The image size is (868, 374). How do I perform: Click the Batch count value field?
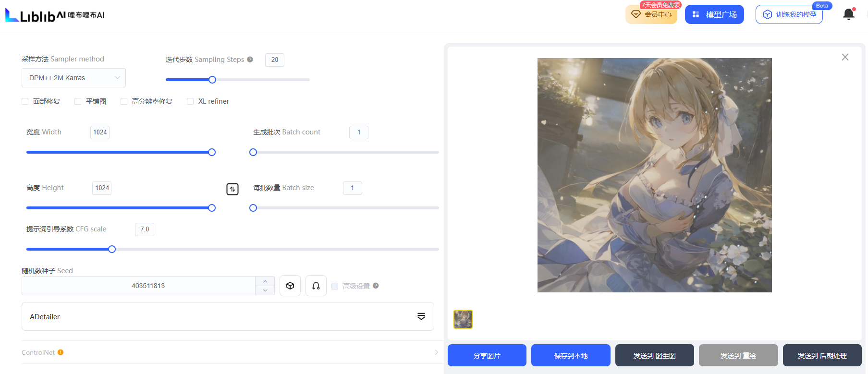[359, 133]
